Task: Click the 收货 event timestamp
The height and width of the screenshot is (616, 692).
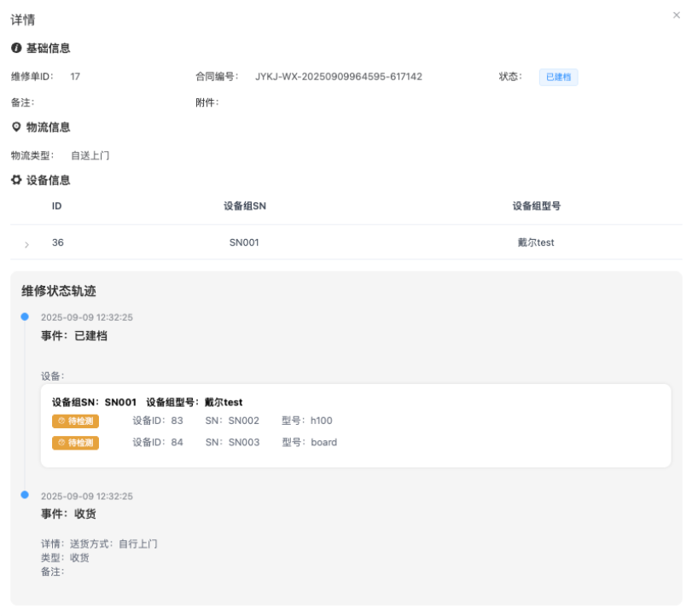Action: 88,495
